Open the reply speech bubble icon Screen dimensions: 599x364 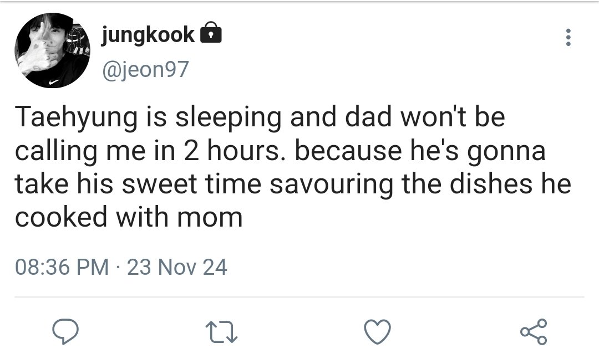(65, 331)
